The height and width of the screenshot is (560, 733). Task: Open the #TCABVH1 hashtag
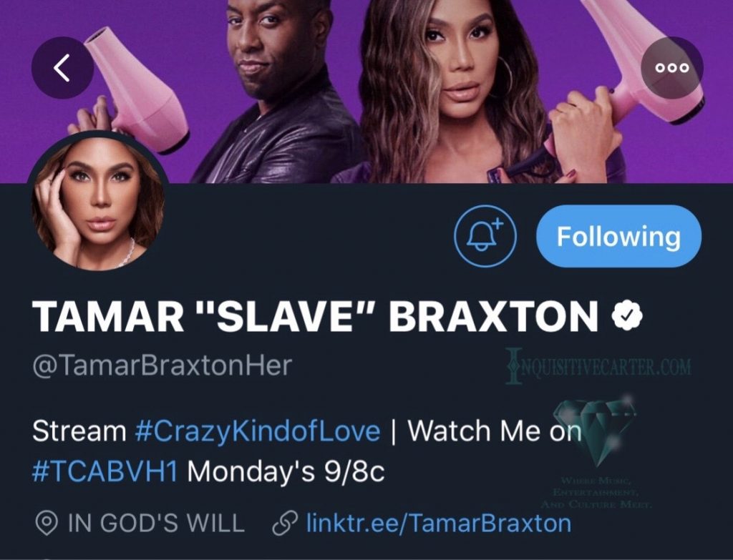105,471
